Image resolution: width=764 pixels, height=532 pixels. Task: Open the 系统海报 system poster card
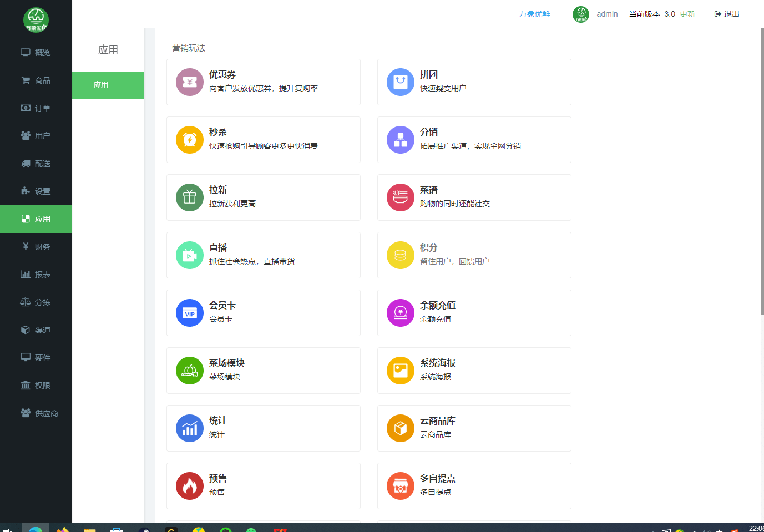tap(474, 371)
